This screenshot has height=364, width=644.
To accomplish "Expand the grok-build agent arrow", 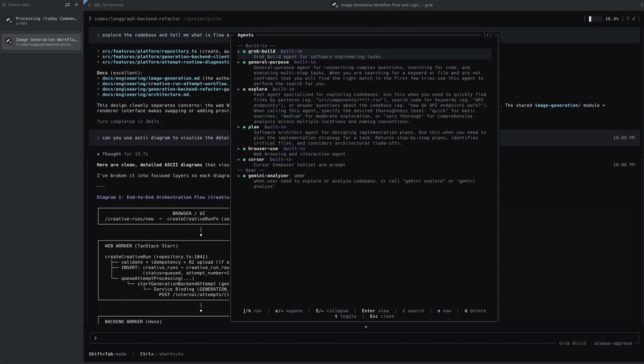I will (239, 52).
